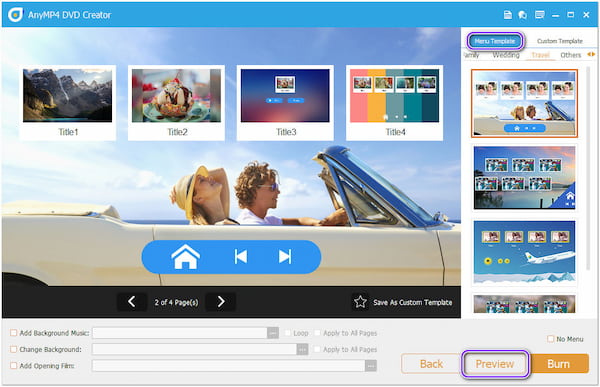Click the Burn button
Screen dimensions: 600x387
(x=559, y=364)
